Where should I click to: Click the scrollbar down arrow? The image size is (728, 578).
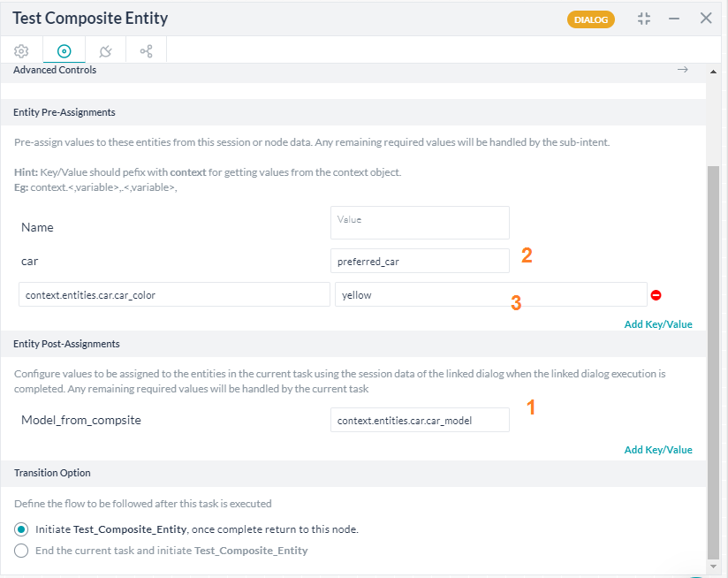[713, 566]
